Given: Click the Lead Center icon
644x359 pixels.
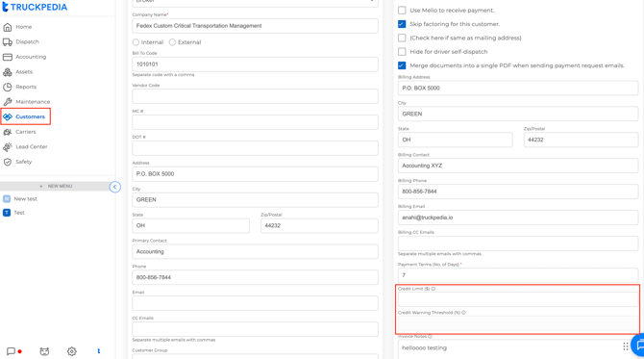Looking at the screenshot, I should point(8,147).
